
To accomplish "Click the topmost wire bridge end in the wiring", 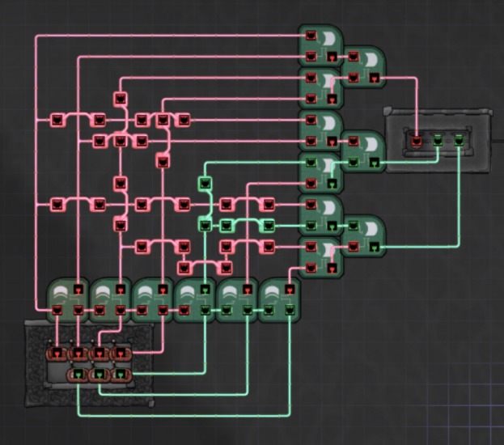I will point(121,99).
